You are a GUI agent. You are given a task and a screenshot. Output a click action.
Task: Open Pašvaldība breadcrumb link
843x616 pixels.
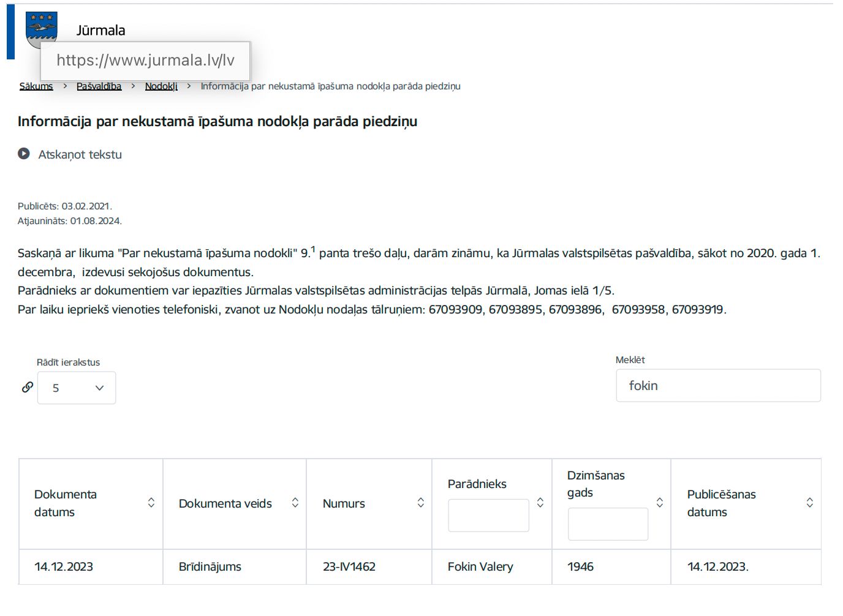(x=99, y=86)
